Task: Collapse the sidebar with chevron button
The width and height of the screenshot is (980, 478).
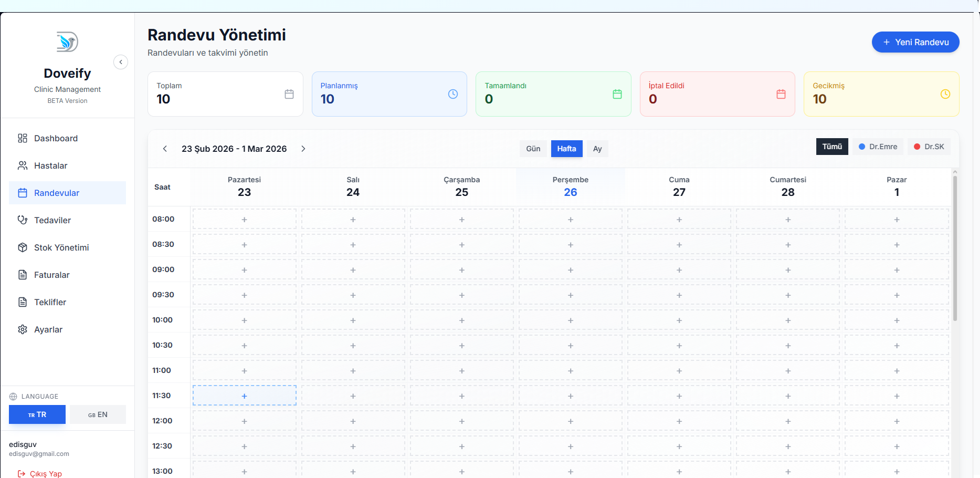Action: (121, 62)
